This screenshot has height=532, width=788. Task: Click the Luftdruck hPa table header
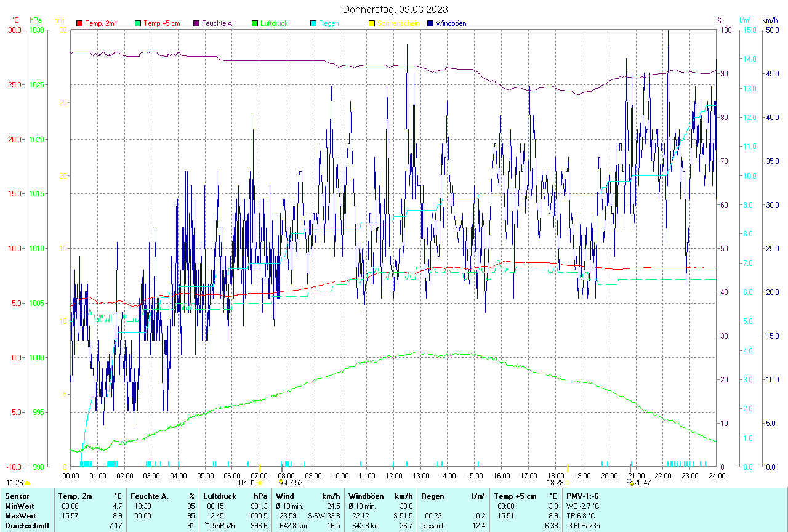coord(235,496)
